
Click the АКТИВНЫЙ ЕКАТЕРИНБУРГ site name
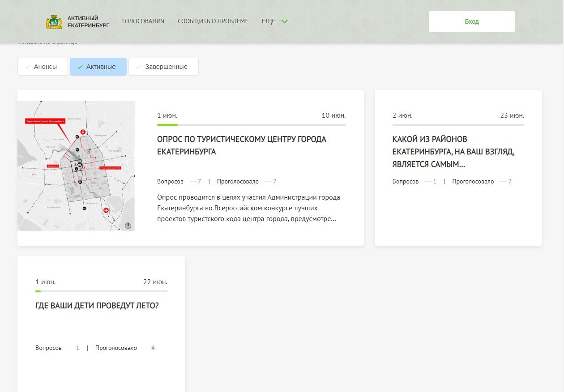tap(88, 21)
